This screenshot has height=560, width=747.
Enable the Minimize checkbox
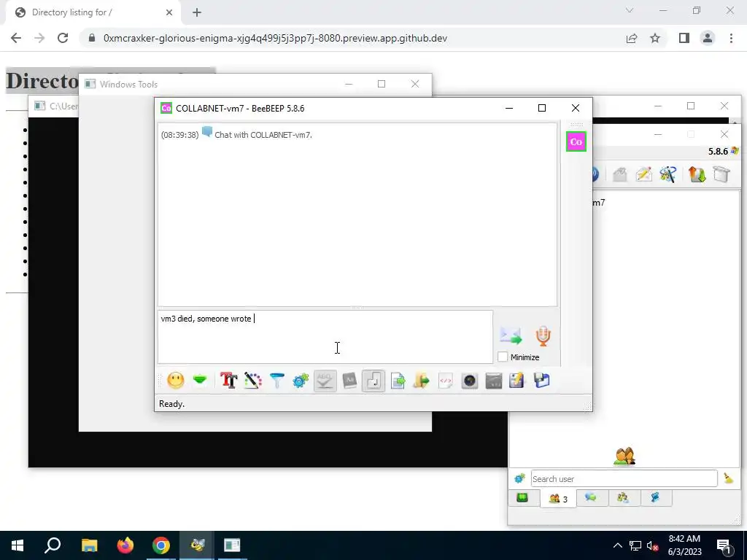(x=503, y=357)
